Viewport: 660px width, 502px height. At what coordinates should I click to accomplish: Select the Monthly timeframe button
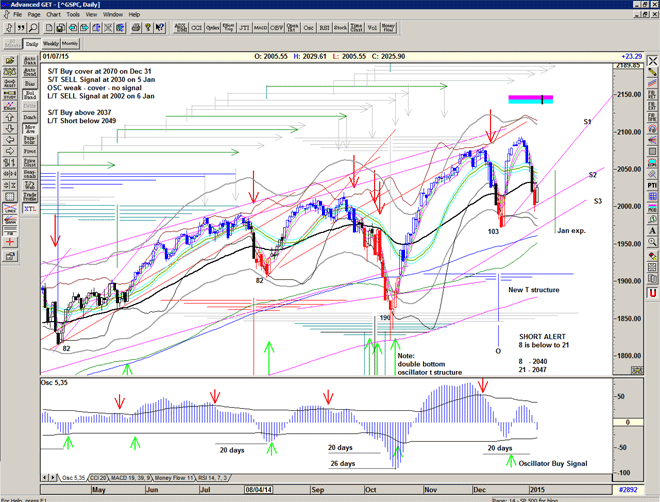click(70, 44)
